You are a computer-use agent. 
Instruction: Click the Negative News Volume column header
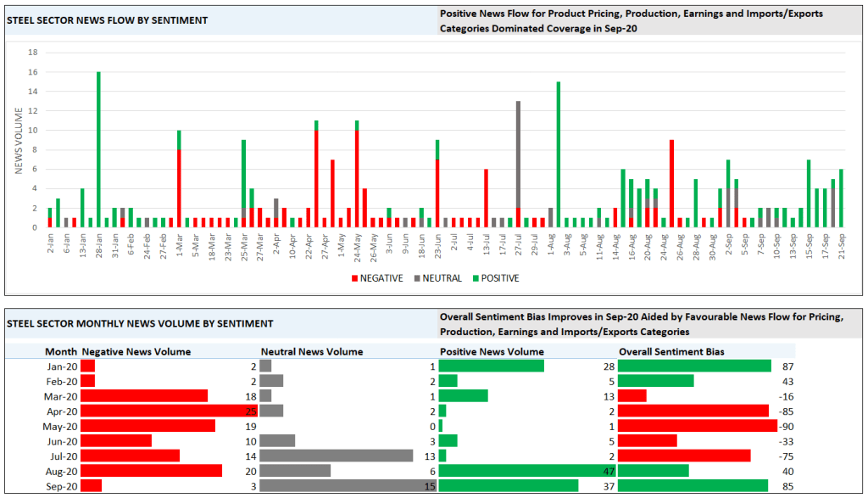click(x=136, y=351)
